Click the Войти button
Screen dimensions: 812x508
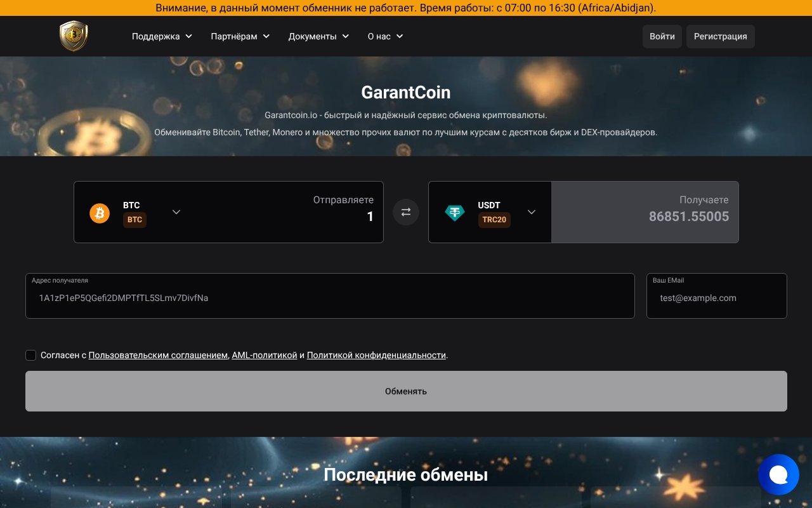[x=662, y=36]
